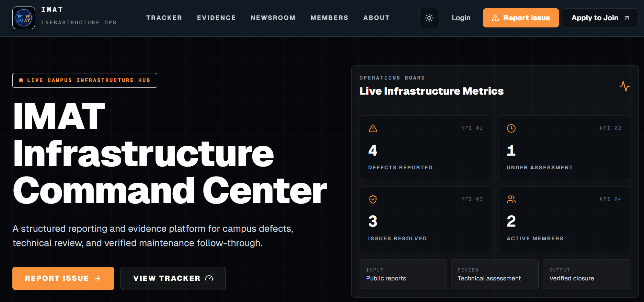
Task: Navigate to the About page
Action: click(376, 18)
